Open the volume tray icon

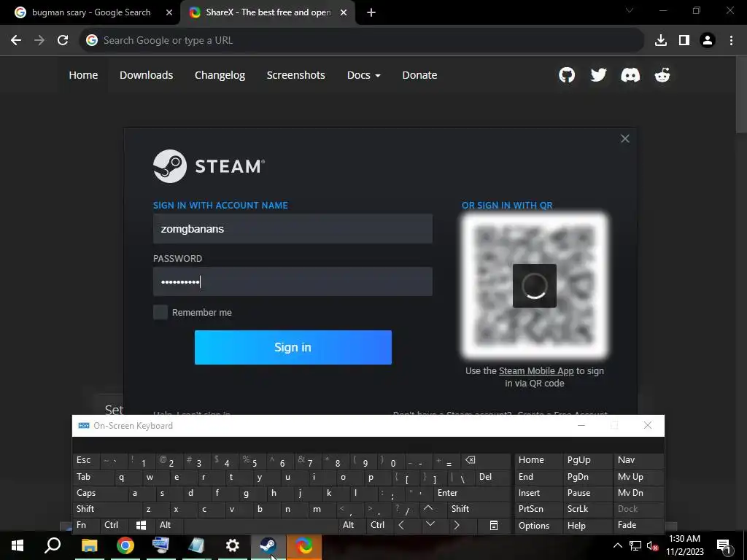(652, 545)
